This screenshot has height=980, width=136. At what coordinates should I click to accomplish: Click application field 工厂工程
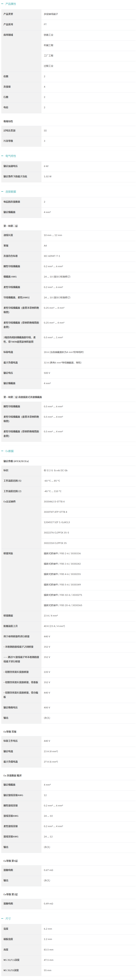click(x=48, y=55)
